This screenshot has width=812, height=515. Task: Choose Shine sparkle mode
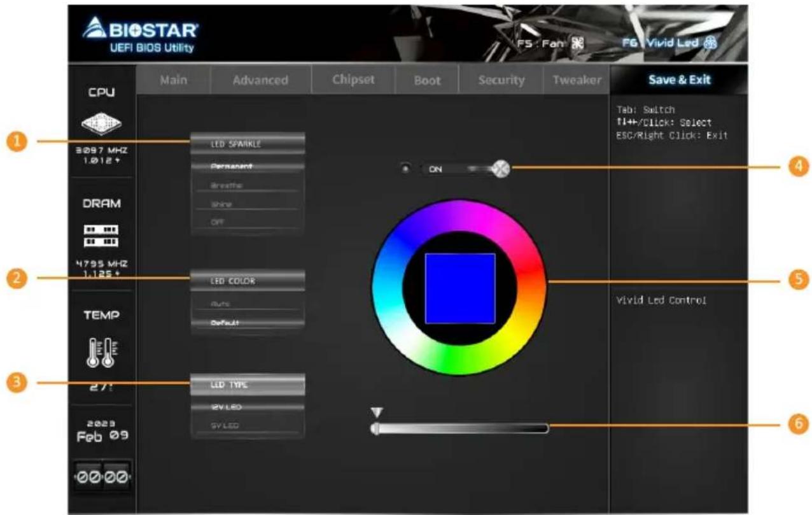(248, 204)
